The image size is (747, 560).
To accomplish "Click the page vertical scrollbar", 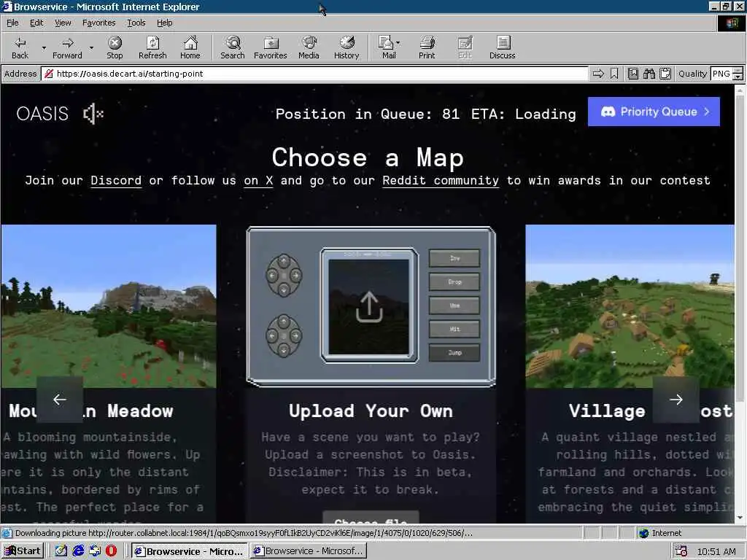I will coord(740,248).
